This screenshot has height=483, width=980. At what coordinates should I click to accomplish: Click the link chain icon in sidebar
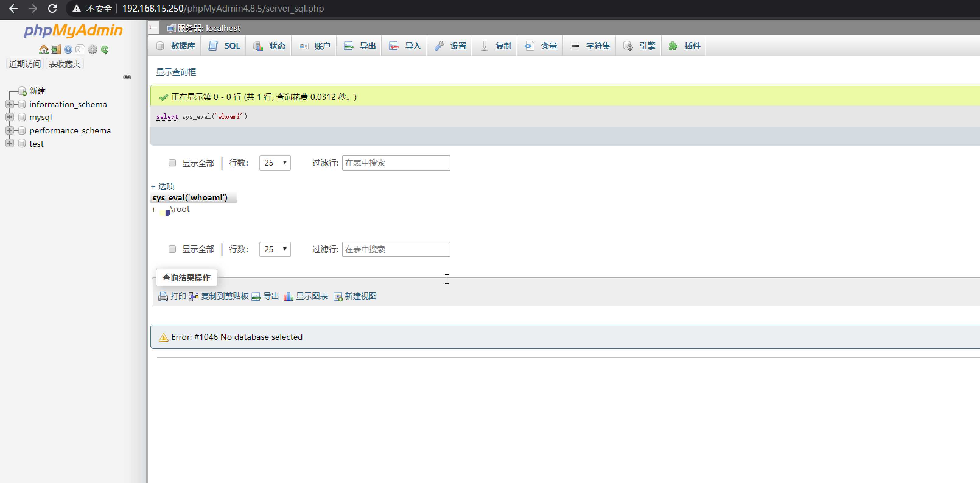coord(127,77)
